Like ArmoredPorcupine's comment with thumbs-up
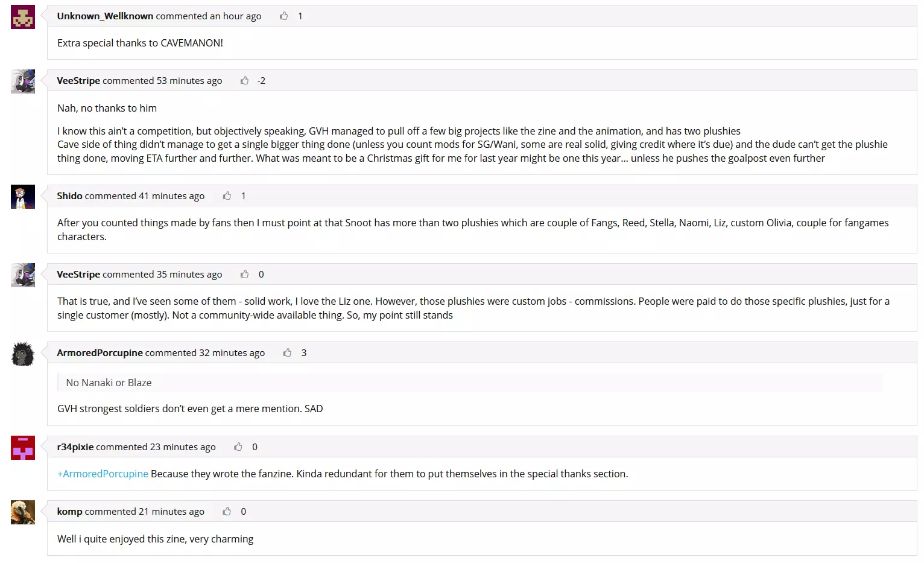Image resolution: width=924 pixels, height=563 pixels. [287, 352]
